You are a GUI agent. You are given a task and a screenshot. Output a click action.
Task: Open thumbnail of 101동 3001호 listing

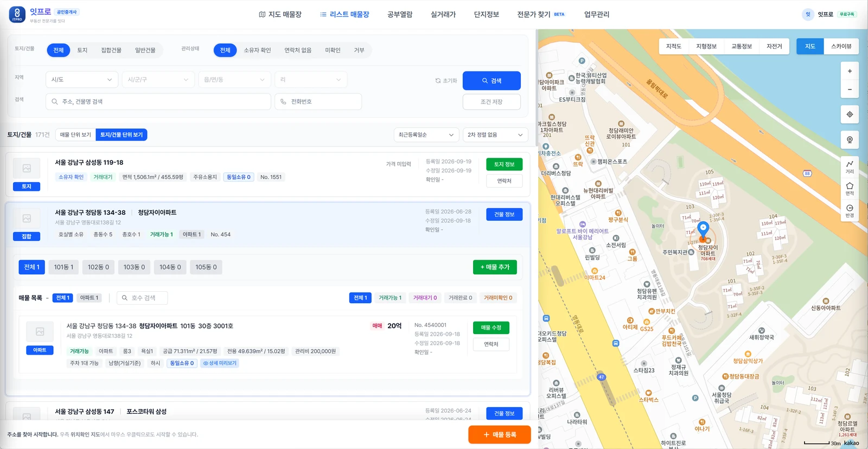coord(40,332)
